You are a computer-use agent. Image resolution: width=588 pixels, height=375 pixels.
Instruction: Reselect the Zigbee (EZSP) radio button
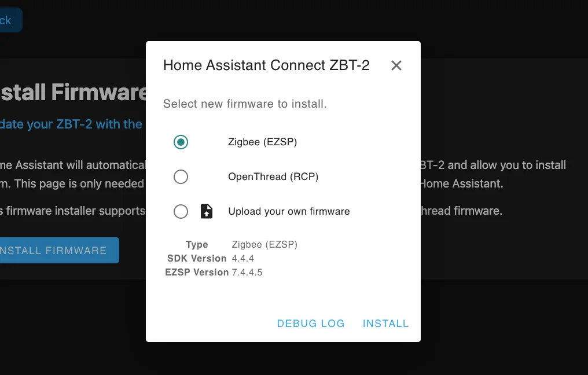181,142
